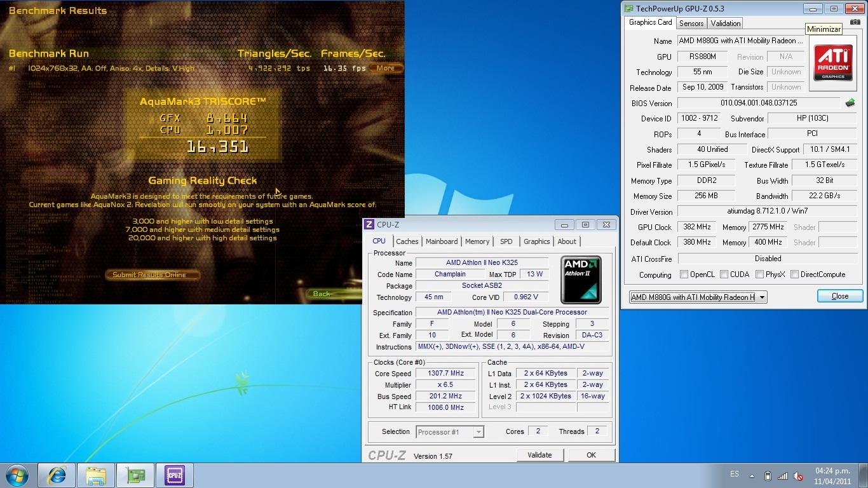The width and height of the screenshot is (868, 488).
Task: Click CPU-Z HT Link 1006.0 MHz value
Action: click(446, 408)
